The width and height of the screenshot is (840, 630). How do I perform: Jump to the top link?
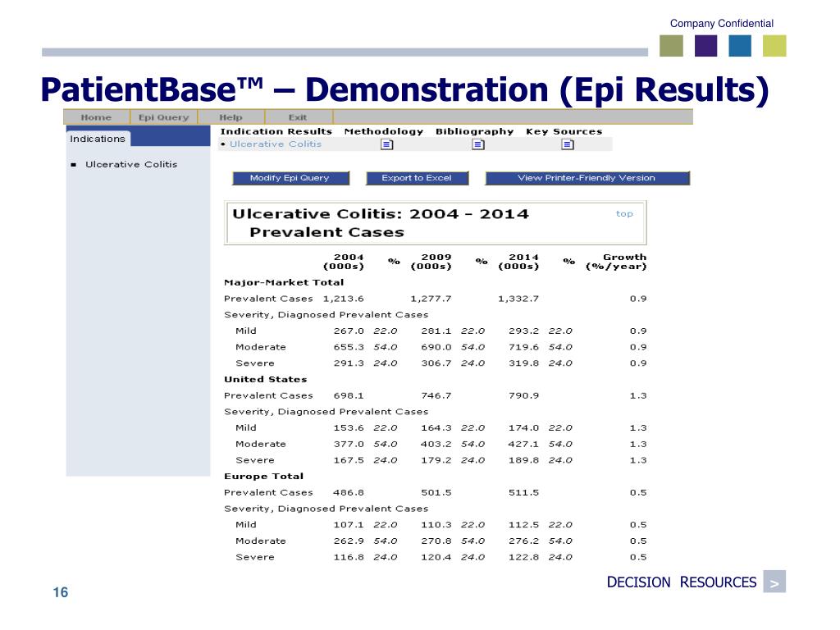[624, 214]
